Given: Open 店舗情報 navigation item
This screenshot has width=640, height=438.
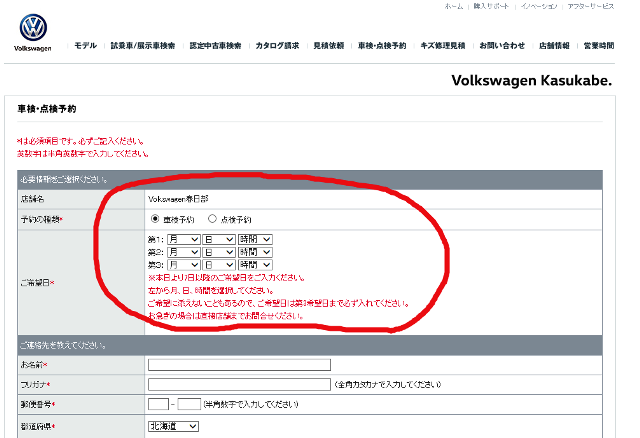Looking at the screenshot, I should [x=554, y=45].
